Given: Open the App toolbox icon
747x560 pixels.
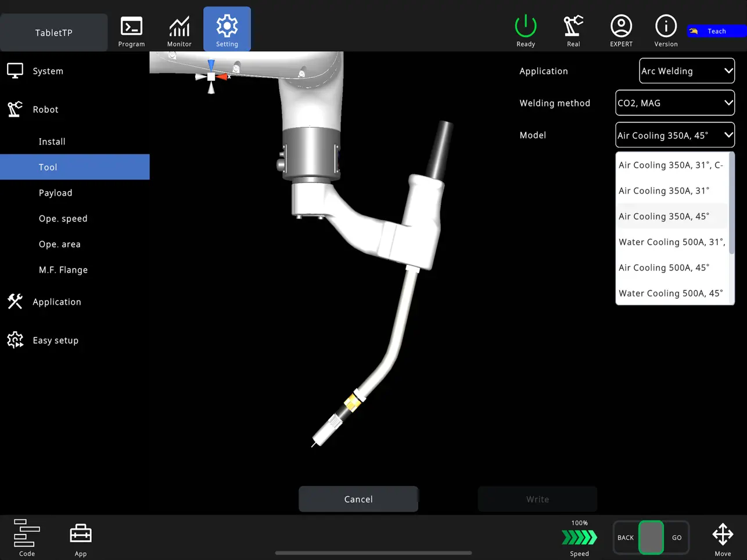Looking at the screenshot, I should 81,533.
